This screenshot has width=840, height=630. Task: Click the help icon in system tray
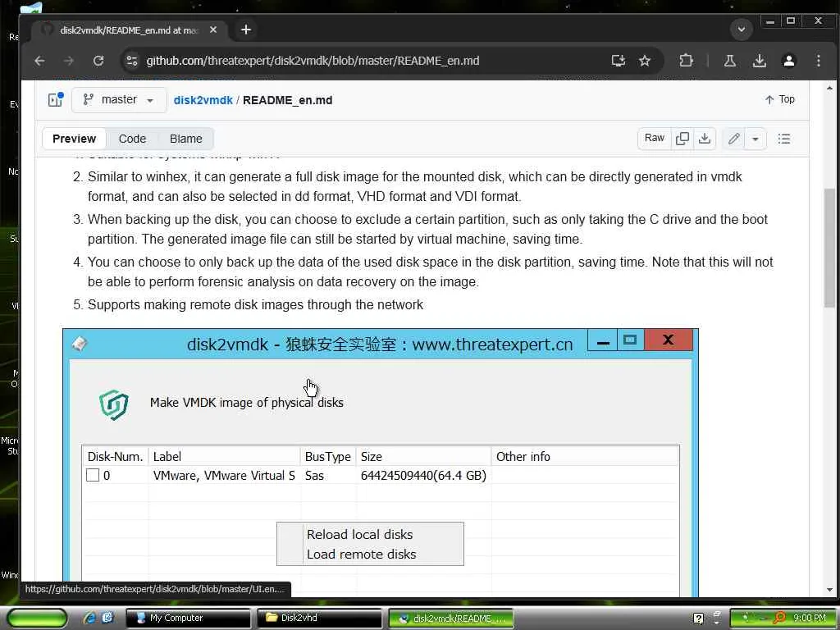(x=698, y=619)
